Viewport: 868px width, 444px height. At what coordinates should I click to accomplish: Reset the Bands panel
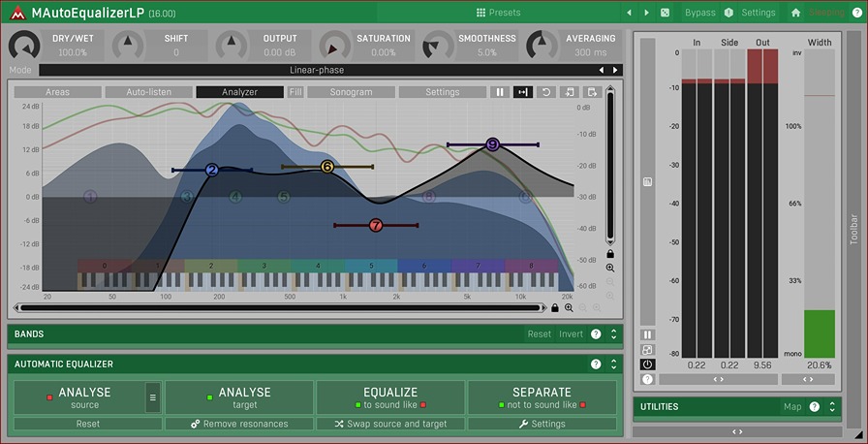[539, 333]
